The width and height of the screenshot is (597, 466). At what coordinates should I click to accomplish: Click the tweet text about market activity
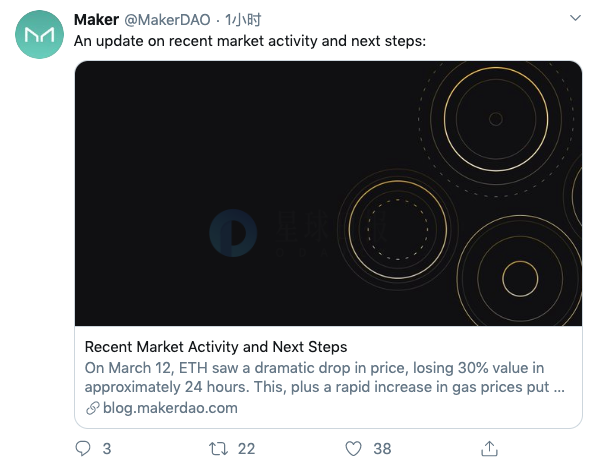(x=250, y=41)
